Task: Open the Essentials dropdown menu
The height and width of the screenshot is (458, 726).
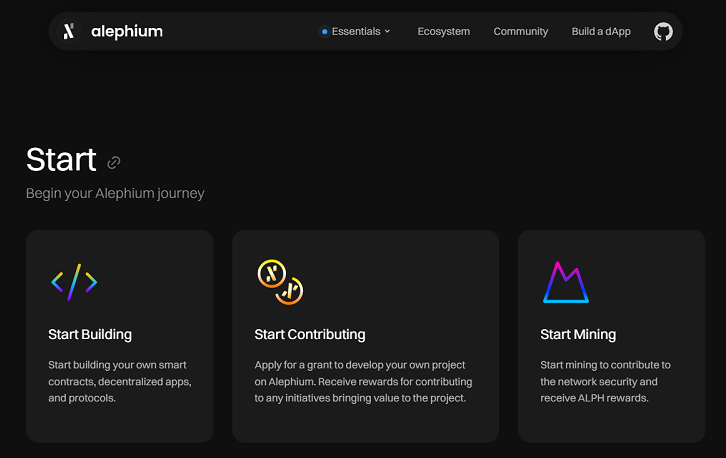Action: point(356,31)
